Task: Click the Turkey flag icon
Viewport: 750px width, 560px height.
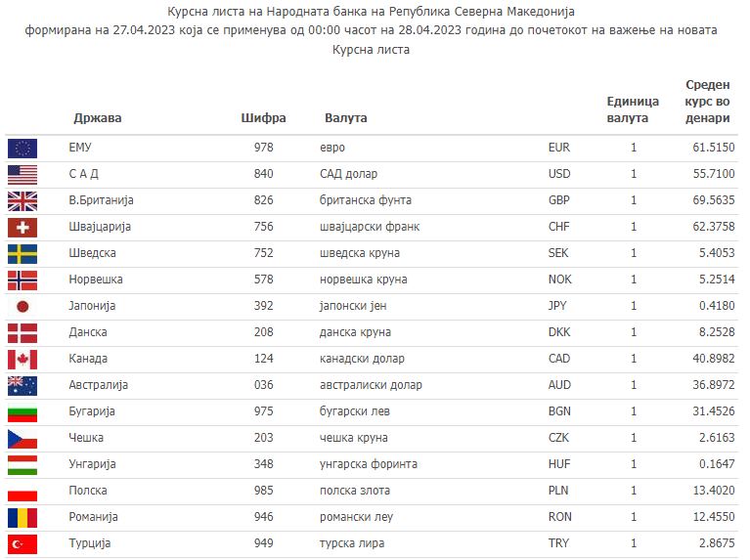Action: 22,544
